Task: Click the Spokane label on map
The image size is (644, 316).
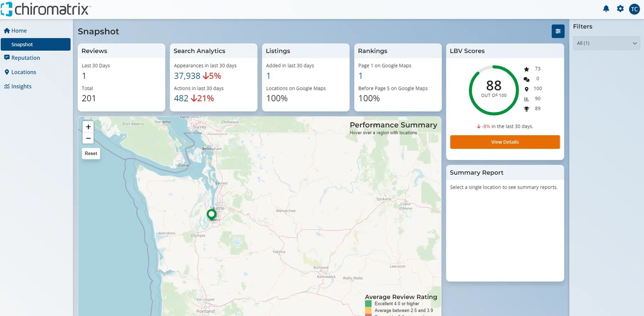Action: tap(384, 199)
